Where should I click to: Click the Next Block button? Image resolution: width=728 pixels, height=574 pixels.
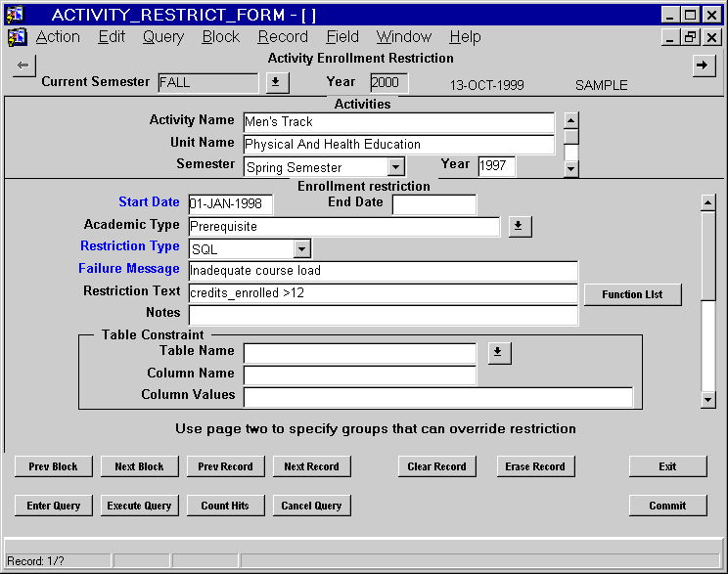[139, 466]
